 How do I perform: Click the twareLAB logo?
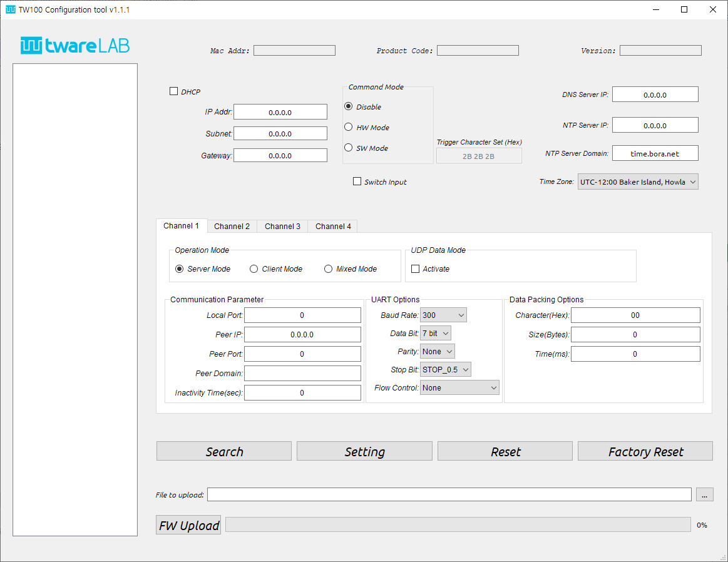click(x=75, y=46)
